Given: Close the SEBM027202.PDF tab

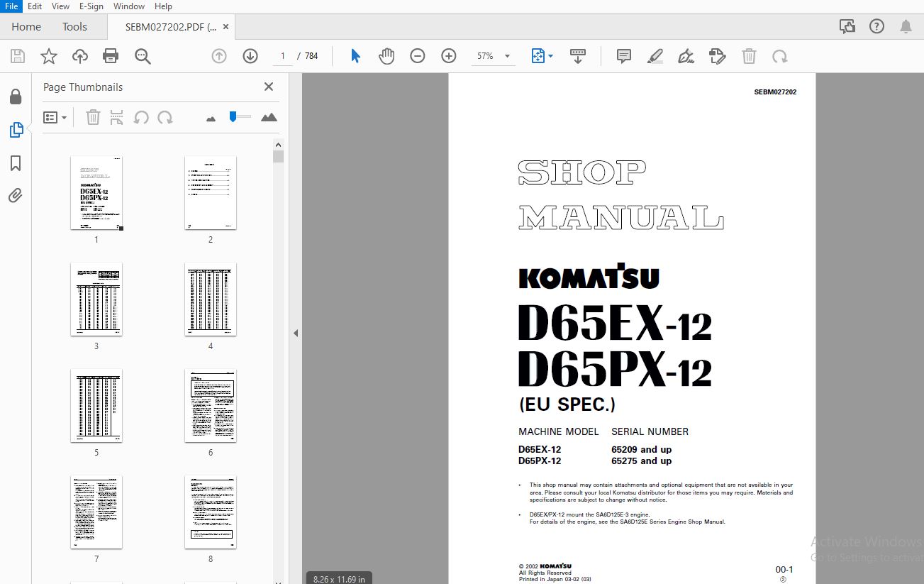Looking at the screenshot, I should [226, 27].
